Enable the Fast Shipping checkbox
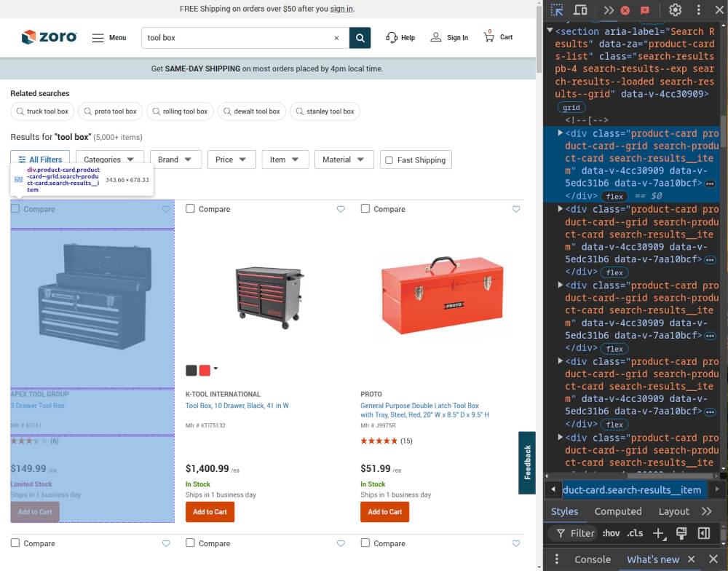 (387, 160)
